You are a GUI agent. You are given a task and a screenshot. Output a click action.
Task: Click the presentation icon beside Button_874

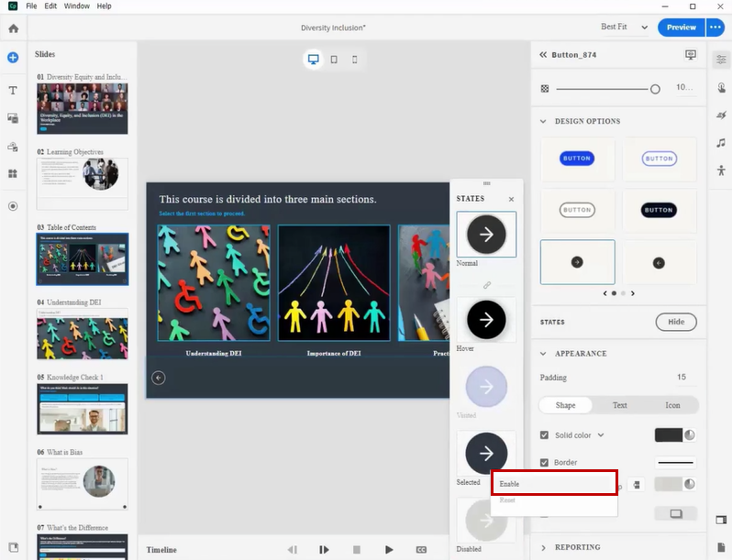(691, 55)
